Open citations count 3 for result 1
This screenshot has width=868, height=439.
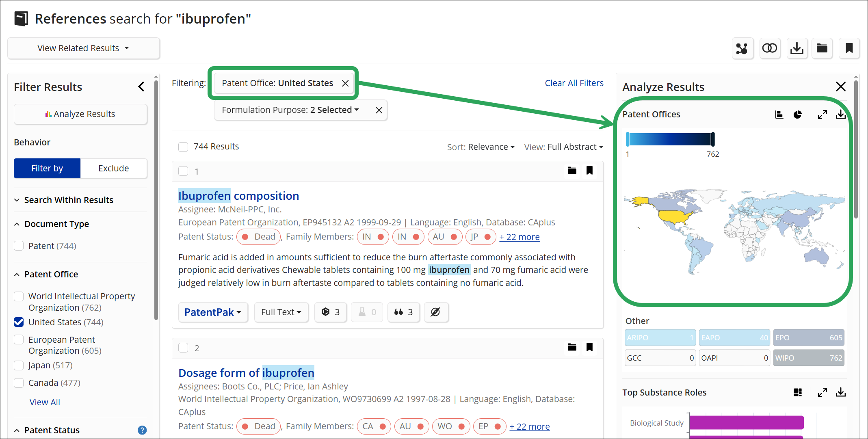pos(403,312)
